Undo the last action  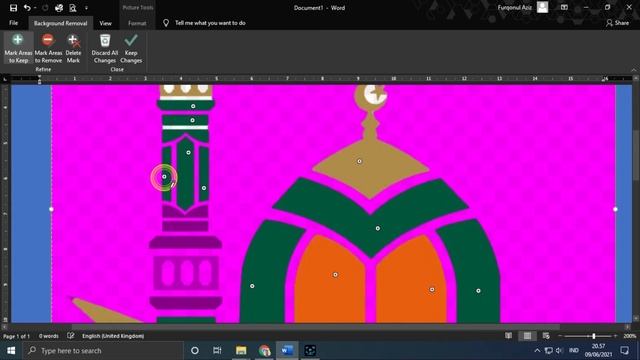click(x=27, y=8)
